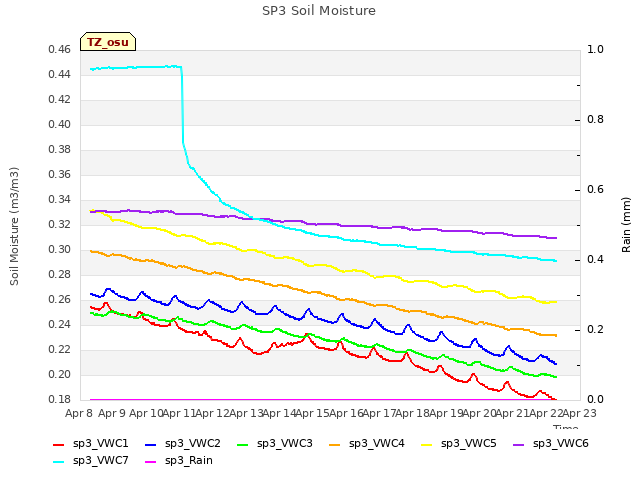Click the Rain (mm) axis label
Screen dimensions: 640x480
click(x=626, y=225)
